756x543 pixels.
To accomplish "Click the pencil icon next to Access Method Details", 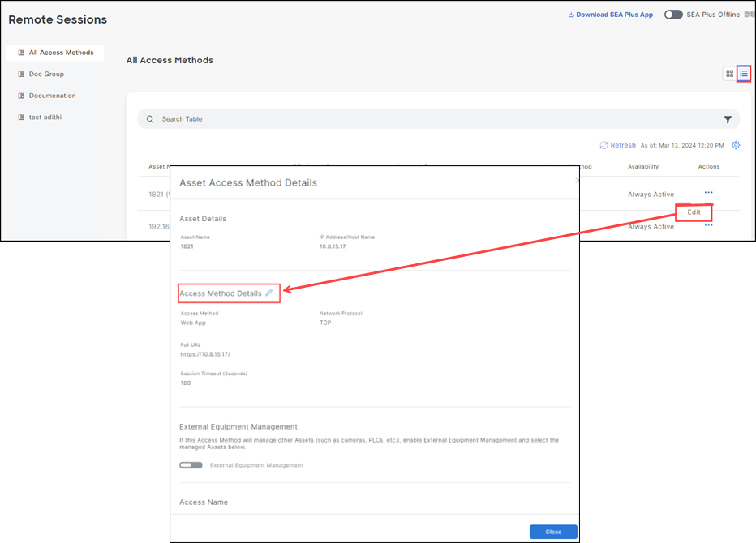I will (268, 293).
